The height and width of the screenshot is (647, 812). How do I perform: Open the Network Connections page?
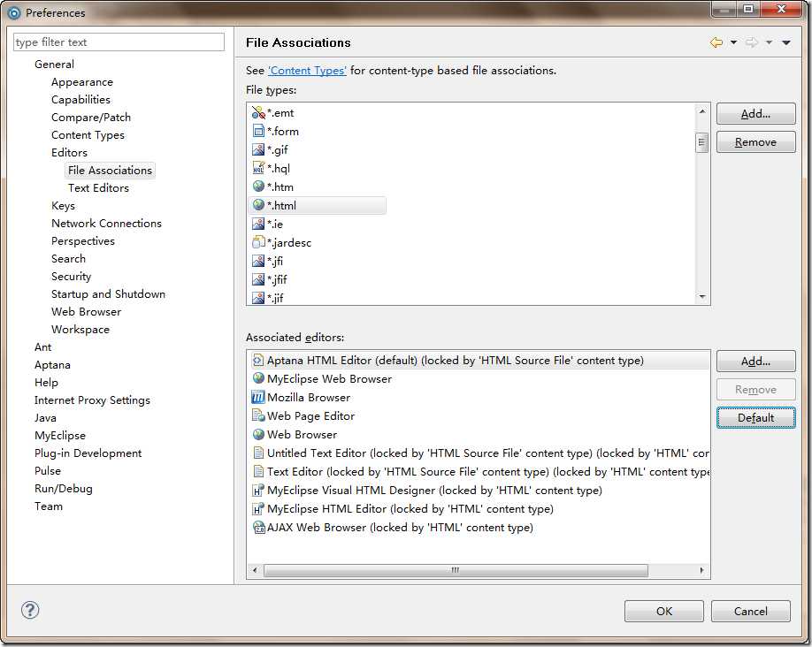[106, 223]
